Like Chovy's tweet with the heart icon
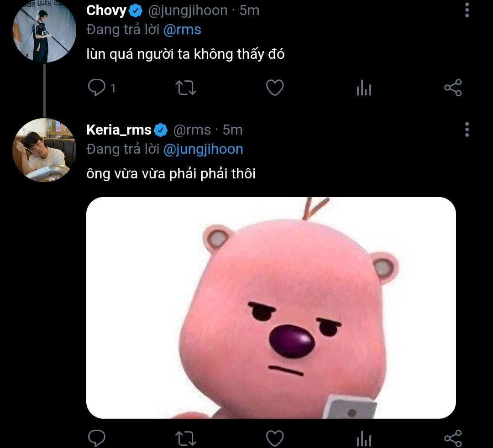 tap(275, 87)
